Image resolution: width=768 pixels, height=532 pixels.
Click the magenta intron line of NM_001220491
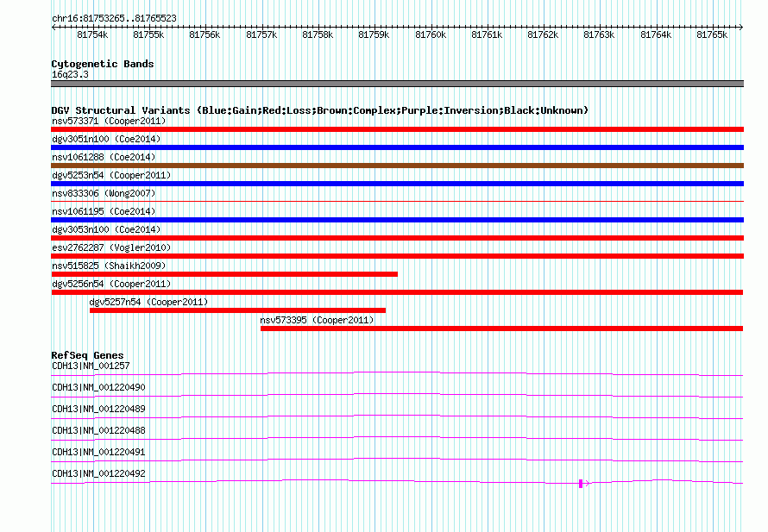point(397,459)
